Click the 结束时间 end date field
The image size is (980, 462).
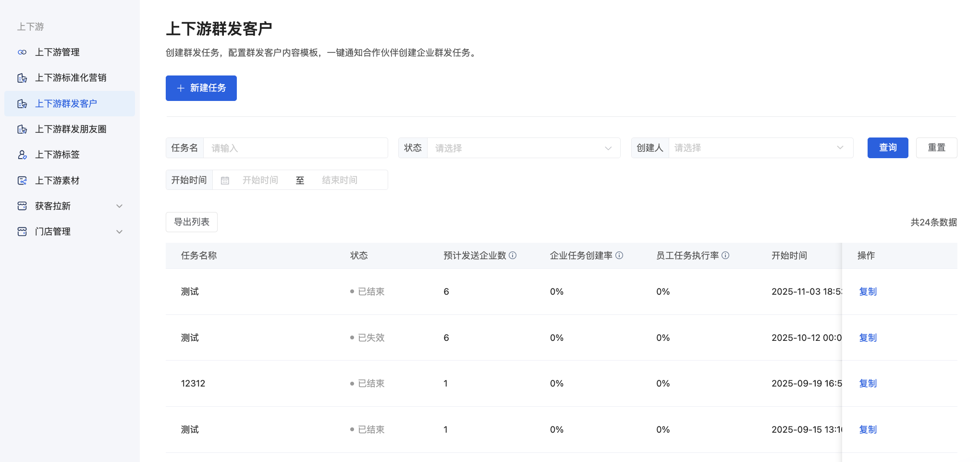click(340, 180)
